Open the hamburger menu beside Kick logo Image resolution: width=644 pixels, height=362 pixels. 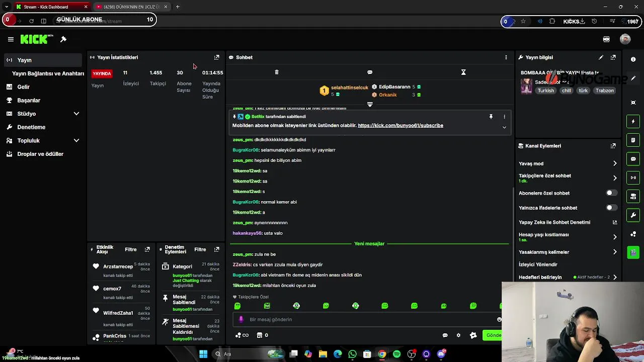pyautogui.click(x=11, y=39)
